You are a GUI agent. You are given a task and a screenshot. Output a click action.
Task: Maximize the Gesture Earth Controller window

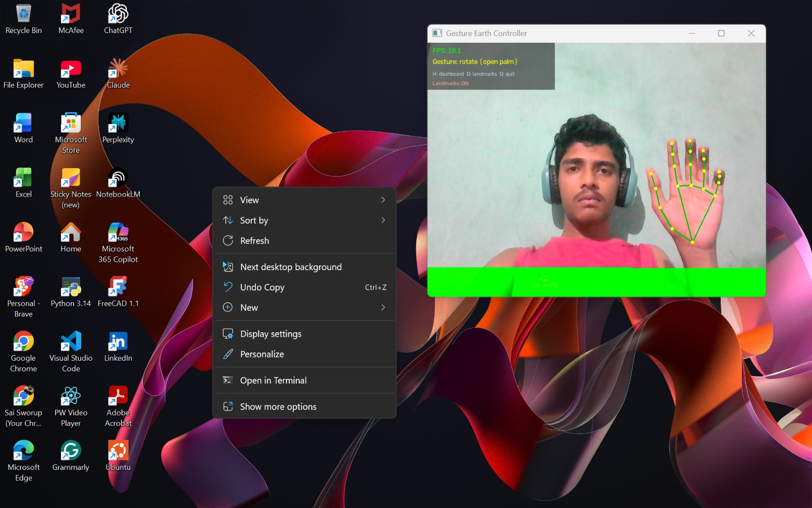[x=721, y=34]
